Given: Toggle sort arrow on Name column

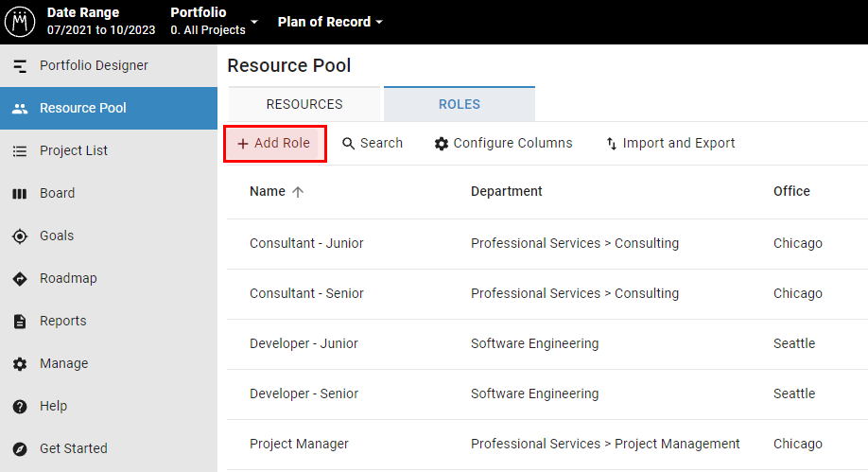Looking at the screenshot, I should click(298, 192).
